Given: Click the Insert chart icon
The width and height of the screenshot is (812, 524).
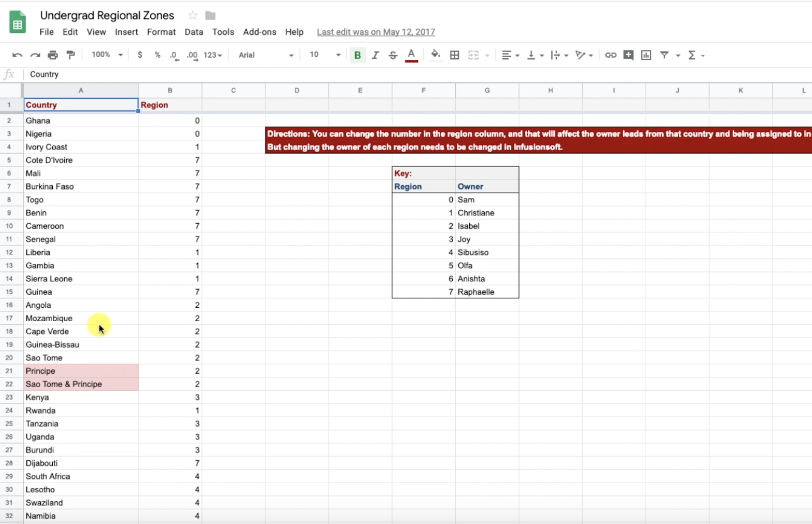Looking at the screenshot, I should 646,55.
